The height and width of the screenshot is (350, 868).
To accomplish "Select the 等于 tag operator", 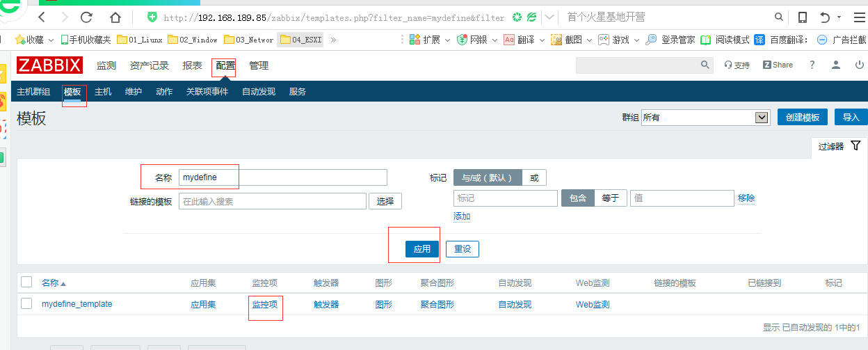I will 611,198.
